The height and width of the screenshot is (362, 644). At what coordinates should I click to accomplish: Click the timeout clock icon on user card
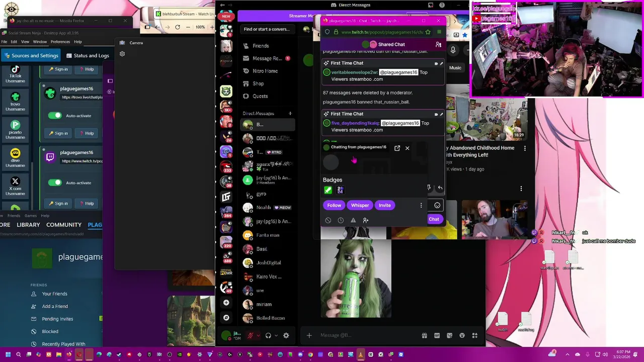tap(341, 220)
